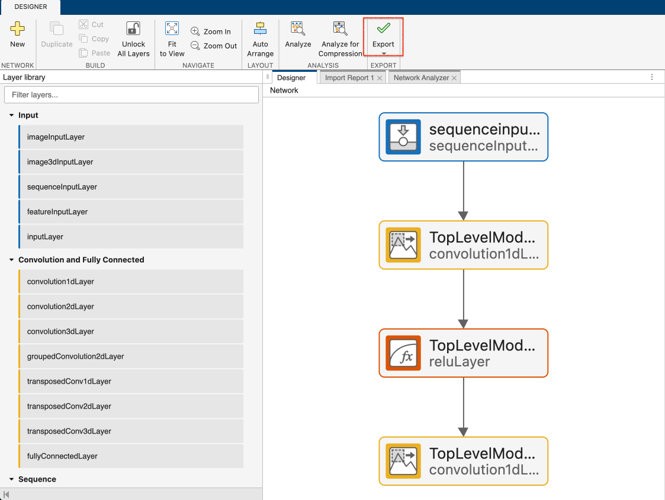This screenshot has width=665, height=500.
Task: Click the Zoom In magnifier
Action: pyautogui.click(x=195, y=31)
